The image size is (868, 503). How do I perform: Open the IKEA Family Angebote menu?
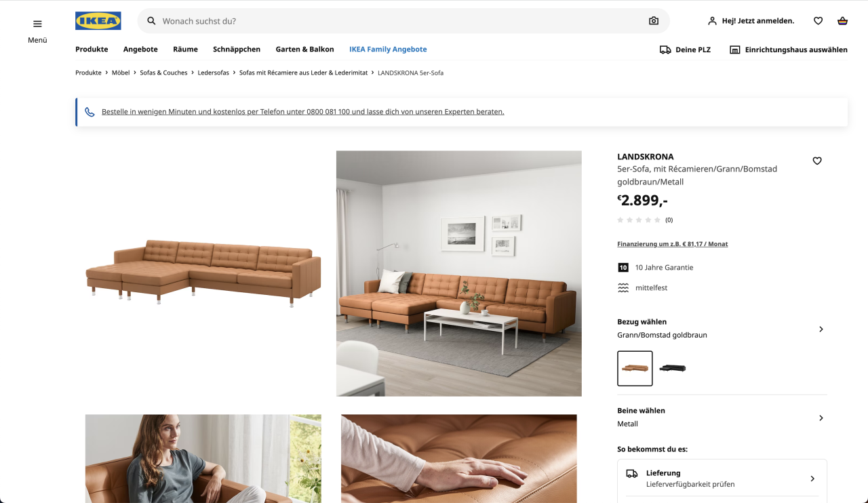388,49
